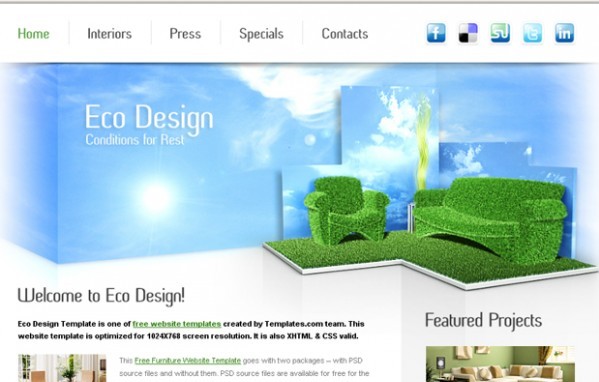Open the Facebook social icon
The image size is (599, 382).
436,33
